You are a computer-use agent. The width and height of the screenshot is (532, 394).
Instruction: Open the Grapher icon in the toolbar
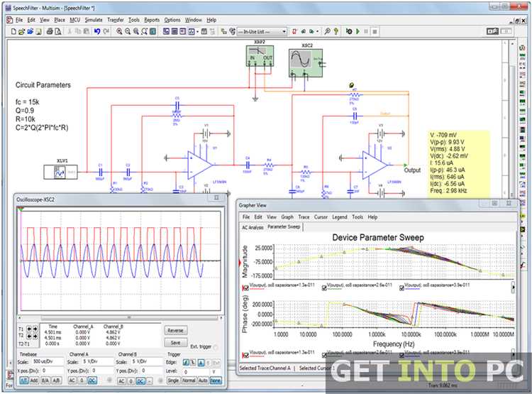coord(192,31)
